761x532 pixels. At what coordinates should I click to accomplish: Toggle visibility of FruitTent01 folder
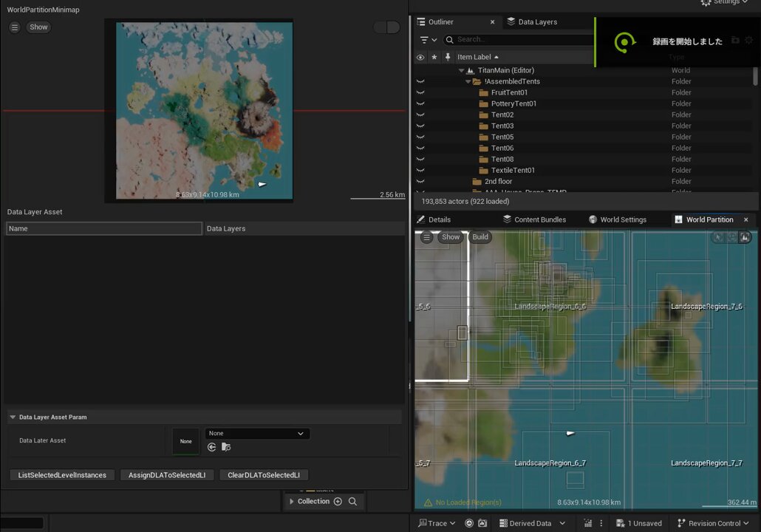pos(420,92)
